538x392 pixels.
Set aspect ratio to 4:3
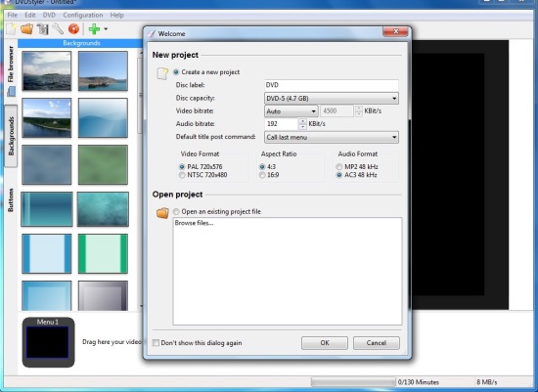tap(262, 167)
